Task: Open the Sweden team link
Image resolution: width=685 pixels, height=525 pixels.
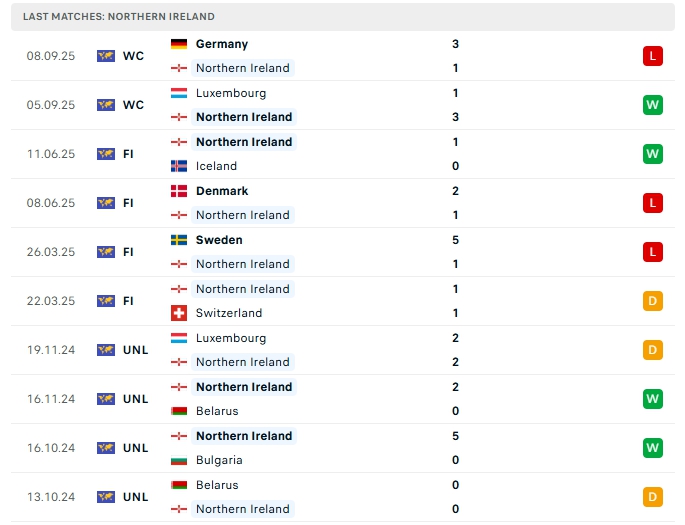Action: click(219, 240)
